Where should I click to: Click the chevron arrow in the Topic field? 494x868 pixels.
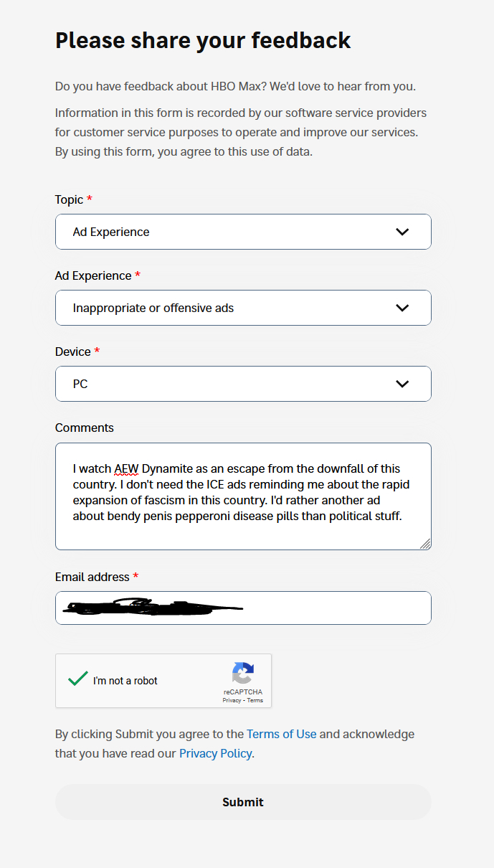[x=402, y=232]
